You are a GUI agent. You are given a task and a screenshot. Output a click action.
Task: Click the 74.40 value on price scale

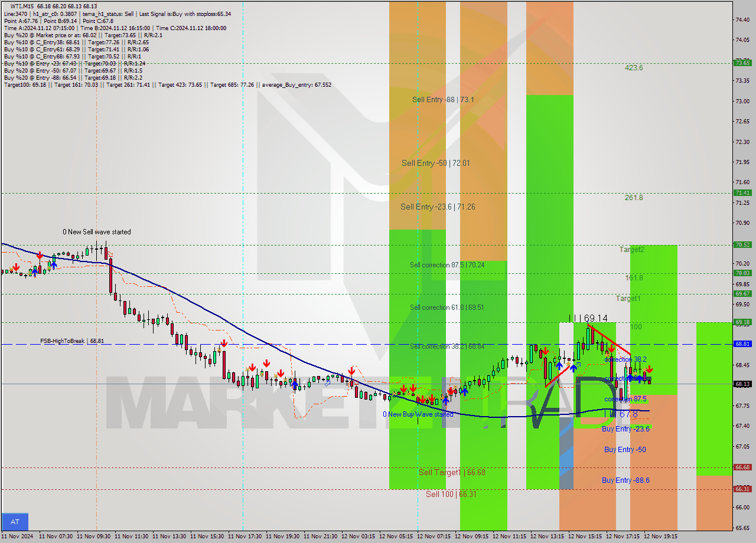(x=743, y=19)
